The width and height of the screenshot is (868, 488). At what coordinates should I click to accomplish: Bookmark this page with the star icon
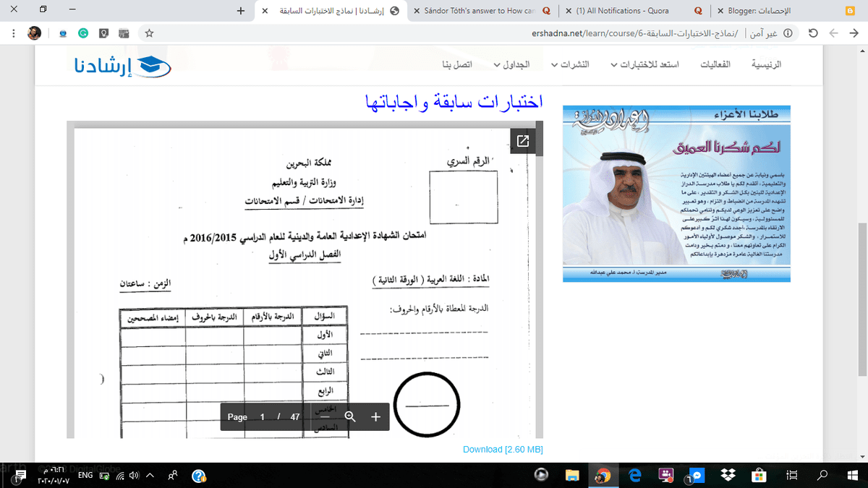[149, 33]
